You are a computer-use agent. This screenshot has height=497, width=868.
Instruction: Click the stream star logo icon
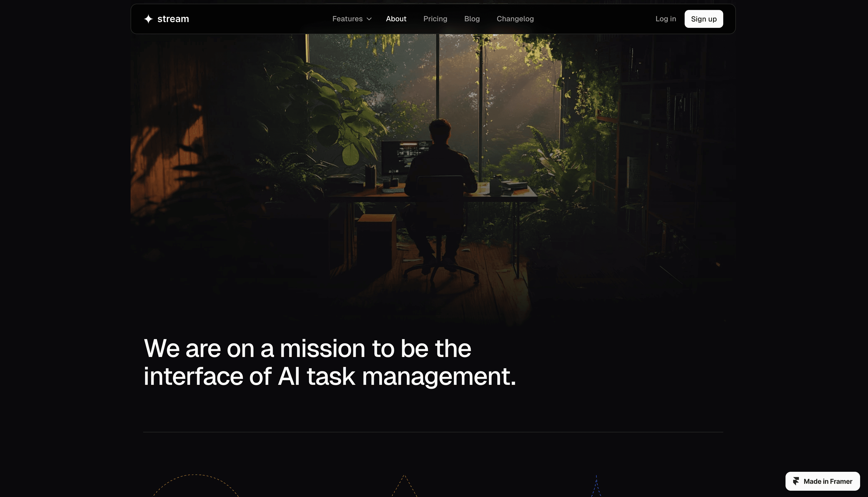pyautogui.click(x=148, y=19)
